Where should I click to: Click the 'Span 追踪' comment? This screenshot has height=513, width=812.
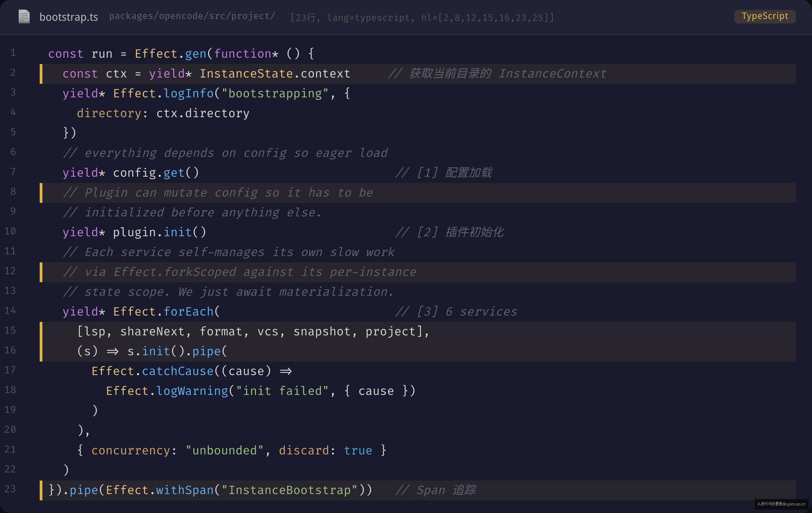tap(436, 490)
